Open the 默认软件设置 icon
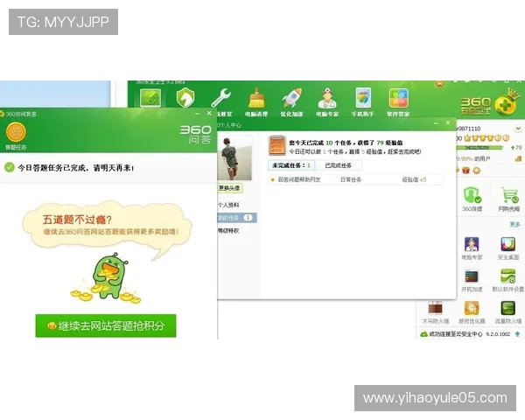The width and height of the screenshot is (525, 420). point(507,276)
